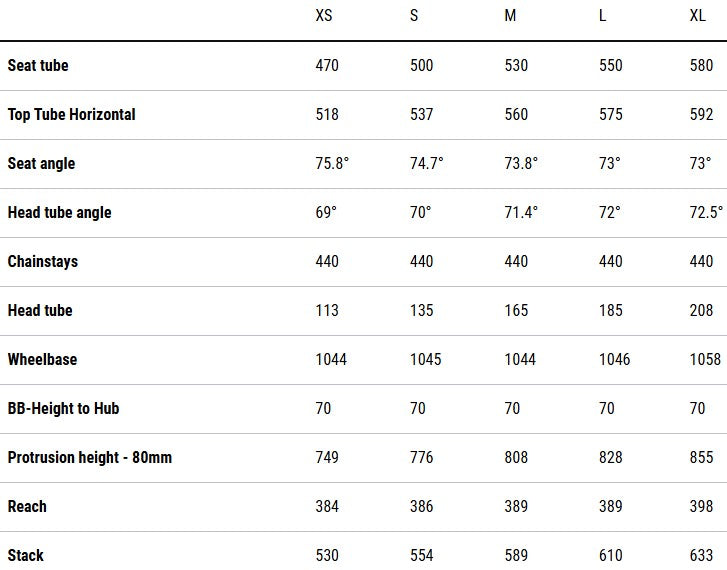Click the Wheelbase row label
Viewport: 727px width, 570px height.
(42, 359)
